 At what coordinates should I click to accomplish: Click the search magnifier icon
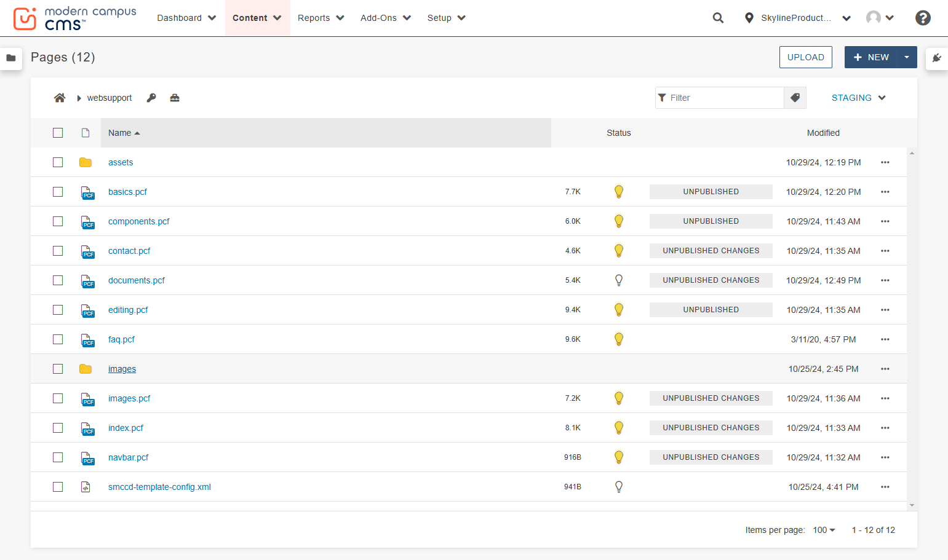718,18
